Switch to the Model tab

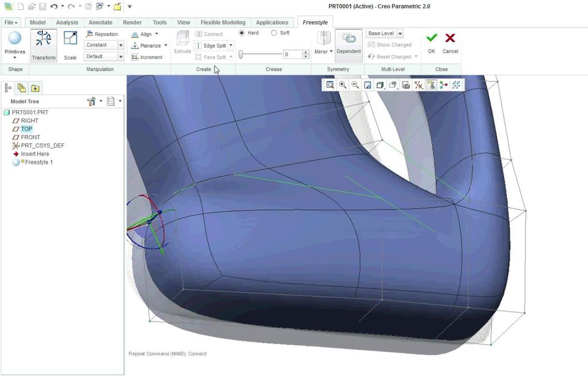[x=37, y=22]
